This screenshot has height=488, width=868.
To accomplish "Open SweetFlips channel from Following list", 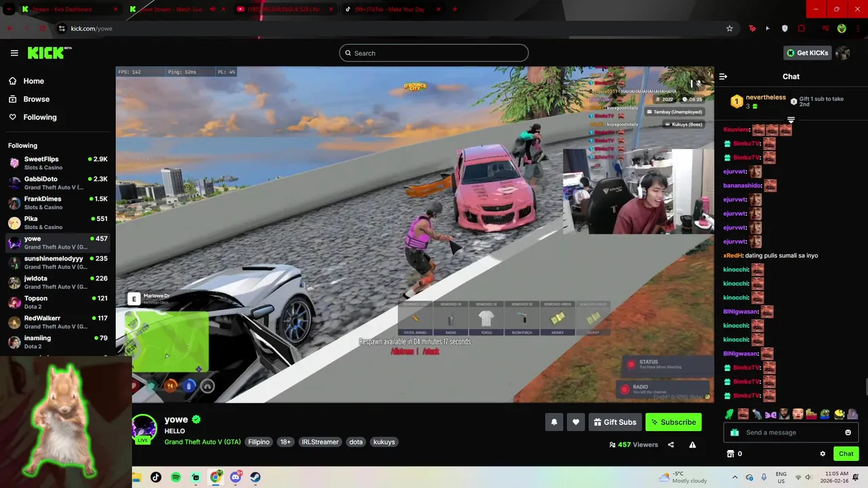I will point(58,163).
